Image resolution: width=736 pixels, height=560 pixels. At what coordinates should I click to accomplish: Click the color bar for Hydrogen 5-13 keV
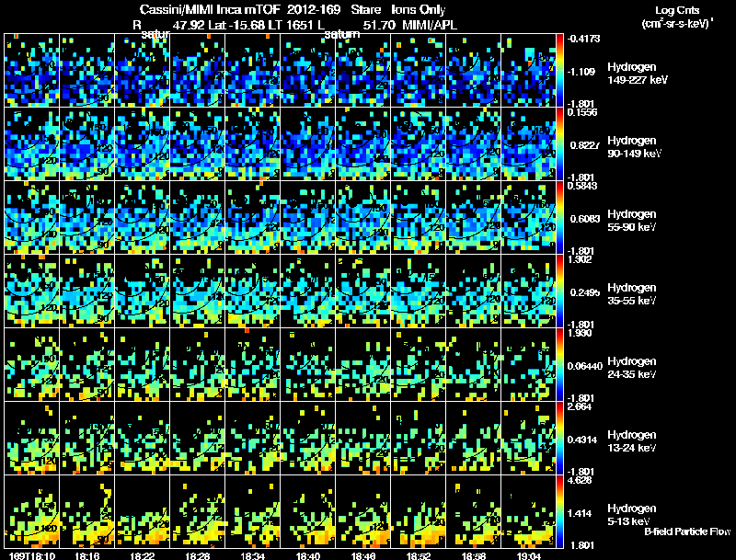pyautogui.click(x=559, y=512)
